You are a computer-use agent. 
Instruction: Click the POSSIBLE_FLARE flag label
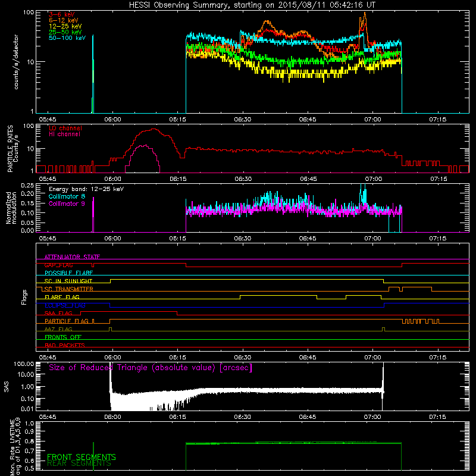[x=68, y=273]
